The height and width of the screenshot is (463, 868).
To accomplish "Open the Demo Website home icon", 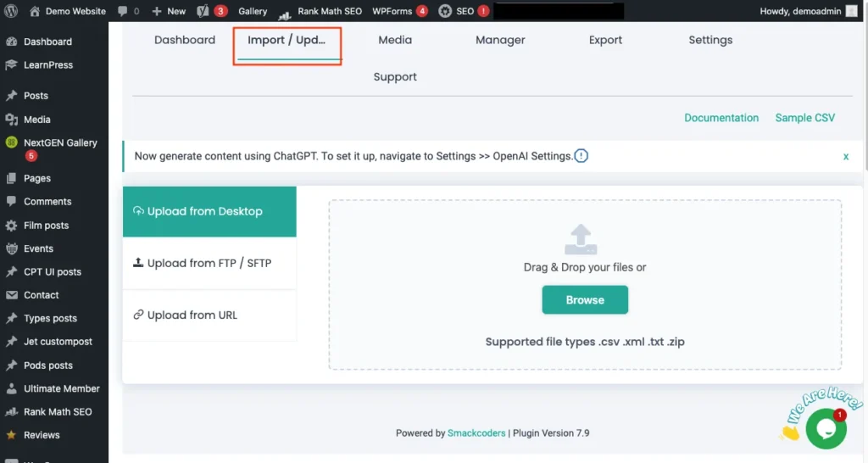I will 35,11.
